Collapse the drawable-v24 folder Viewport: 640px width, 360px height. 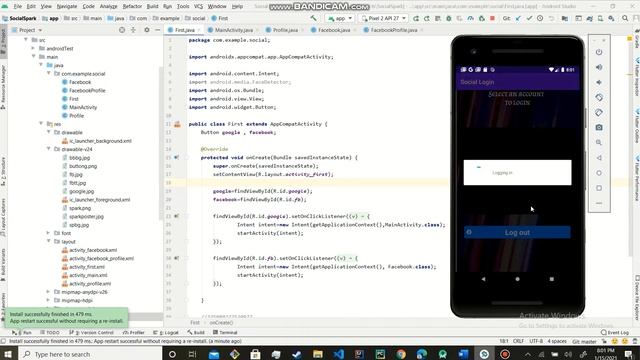pyautogui.click(x=49, y=149)
